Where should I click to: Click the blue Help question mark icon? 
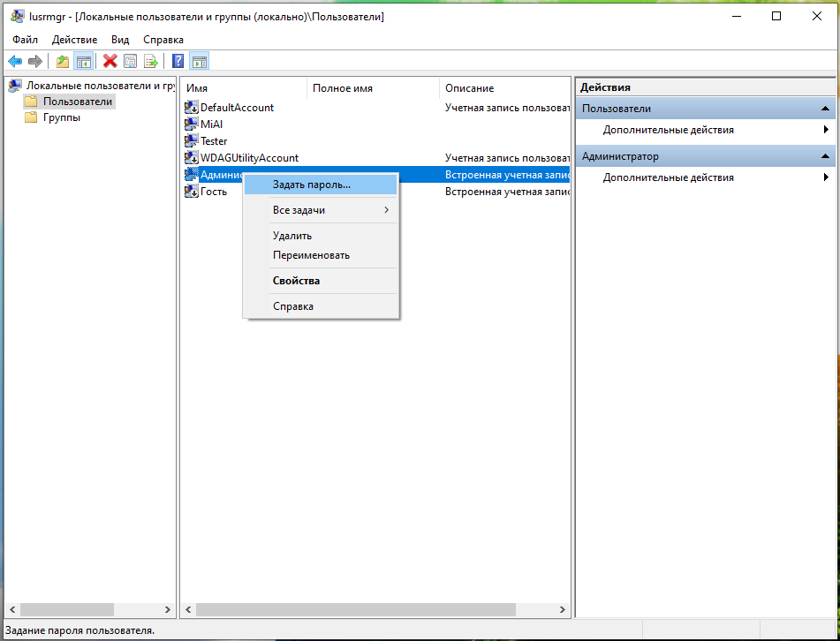tap(178, 61)
